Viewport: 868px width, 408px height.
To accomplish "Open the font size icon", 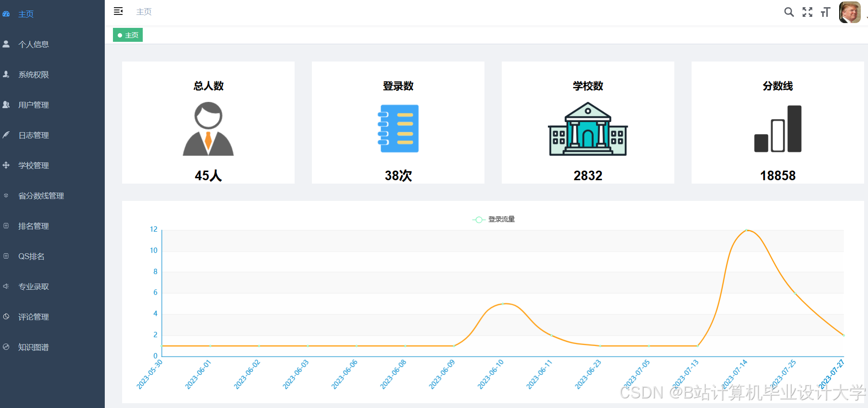I will click(x=826, y=12).
